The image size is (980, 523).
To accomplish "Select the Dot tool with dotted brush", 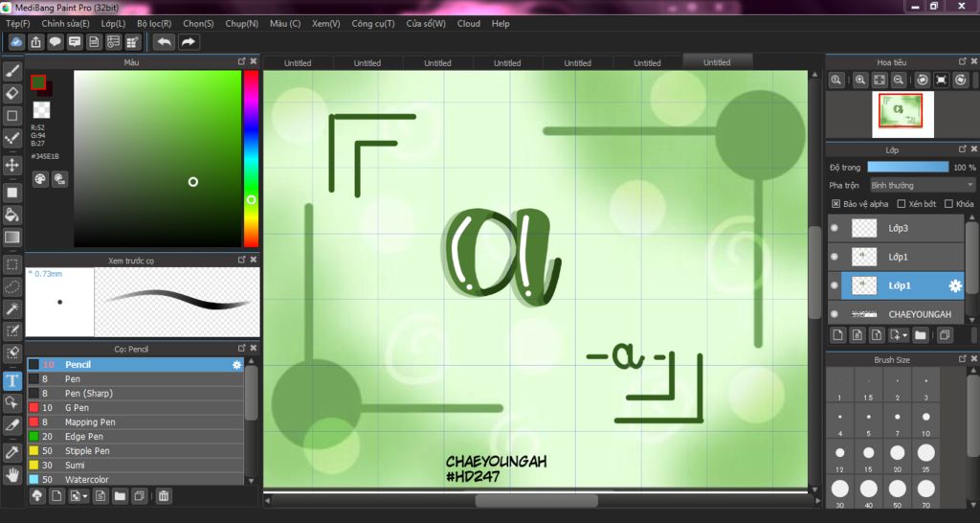I will point(11,138).
